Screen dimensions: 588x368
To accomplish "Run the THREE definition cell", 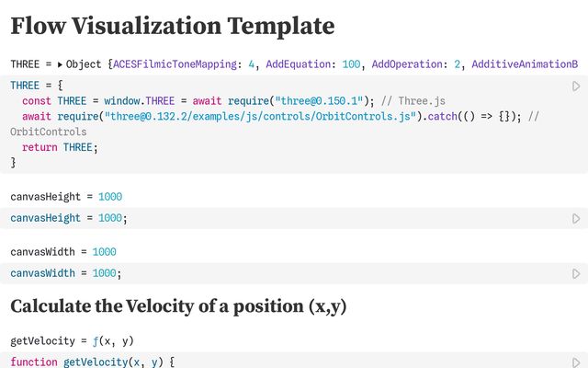I will 576,86.
